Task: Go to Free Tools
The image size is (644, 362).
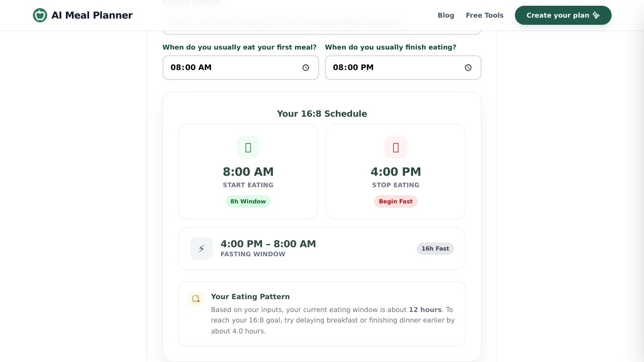Action: 484,15
